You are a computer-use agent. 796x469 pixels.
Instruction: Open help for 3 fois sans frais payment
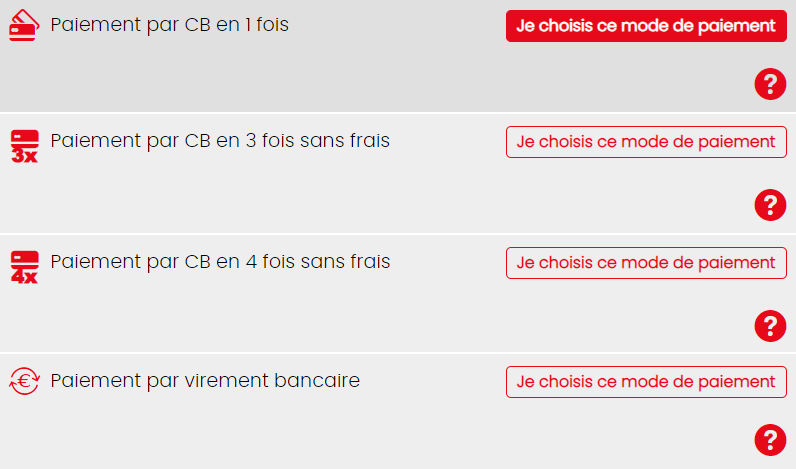770,205
